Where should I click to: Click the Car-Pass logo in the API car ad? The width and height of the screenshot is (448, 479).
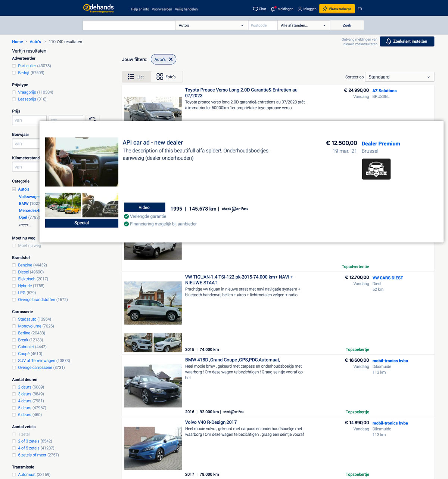[x=235, y=209]
